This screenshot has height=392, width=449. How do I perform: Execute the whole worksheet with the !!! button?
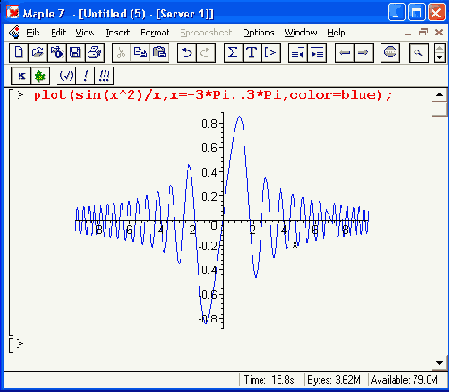pos(104,76)
